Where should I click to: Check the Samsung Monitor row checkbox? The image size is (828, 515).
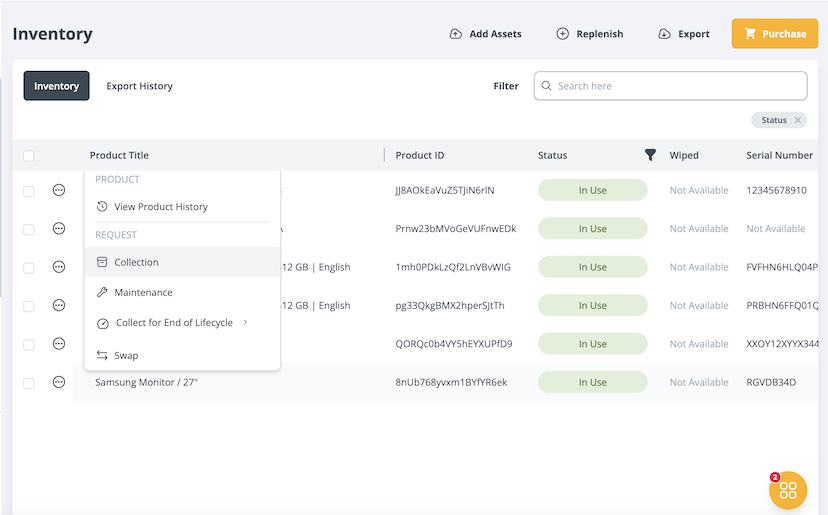coord(29,383)
